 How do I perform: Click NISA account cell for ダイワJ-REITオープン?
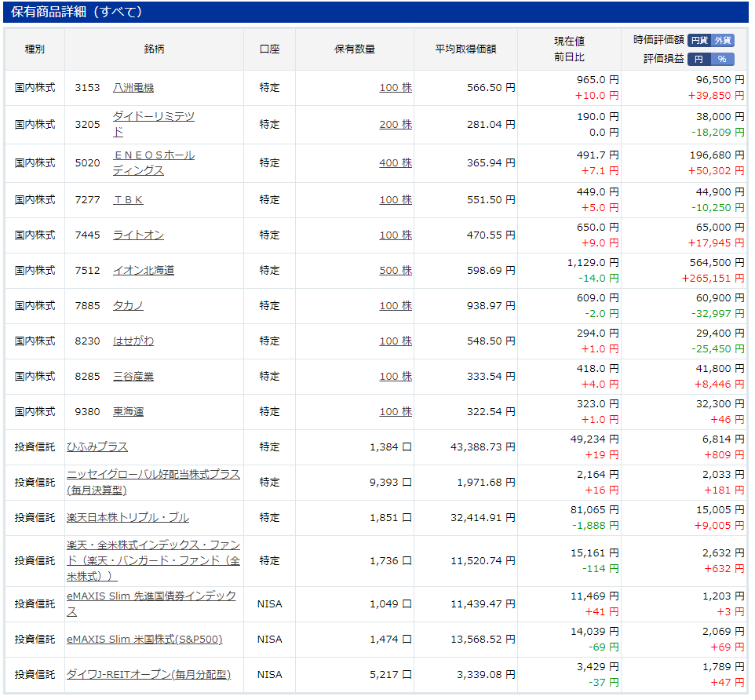[x=270, y=674]
